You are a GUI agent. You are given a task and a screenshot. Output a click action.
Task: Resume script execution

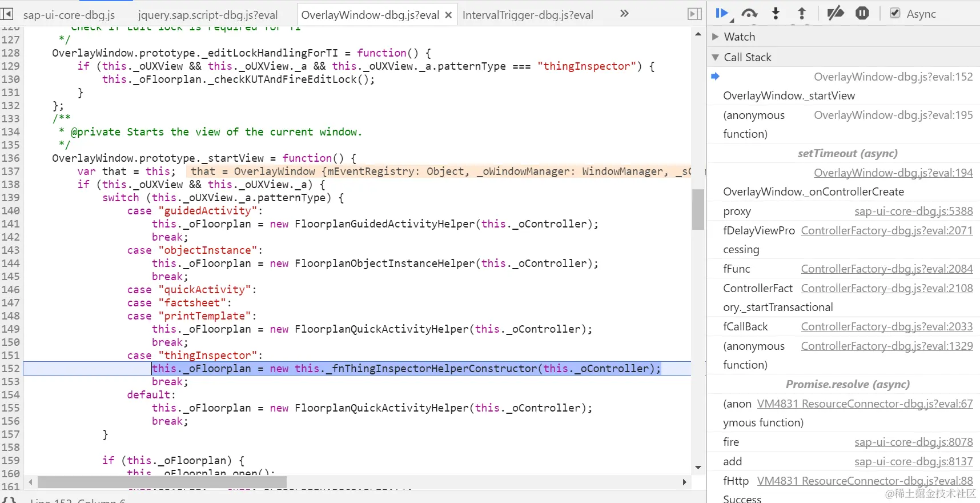(722, 13)
